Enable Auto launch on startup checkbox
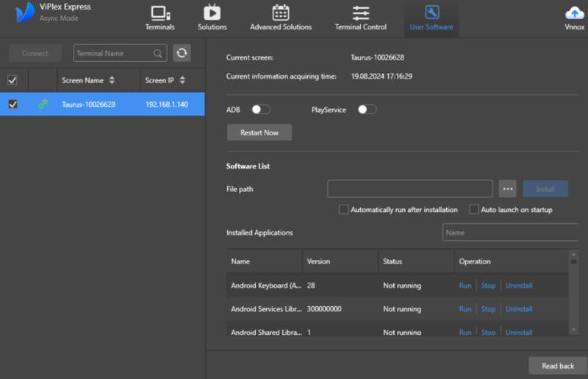Image resolution: width=588 pixels, height=379 pixels. tap(474, 210)
